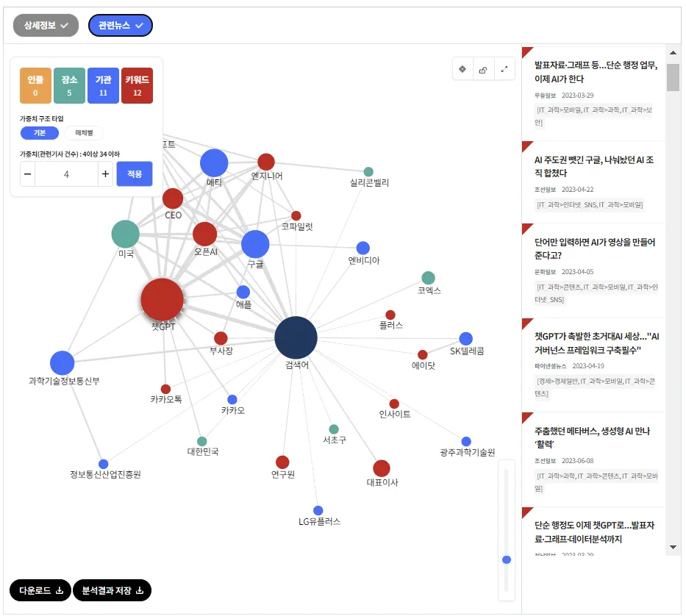Select the 기본 weight structure option
686x616 pixels.
[40, 132]
